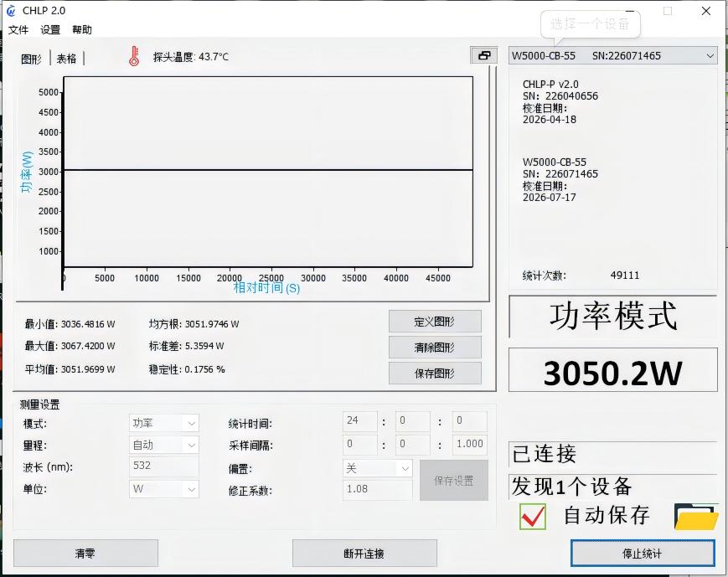
Task: Click the 断开连接 disconnect button
Action: point(364,554)
